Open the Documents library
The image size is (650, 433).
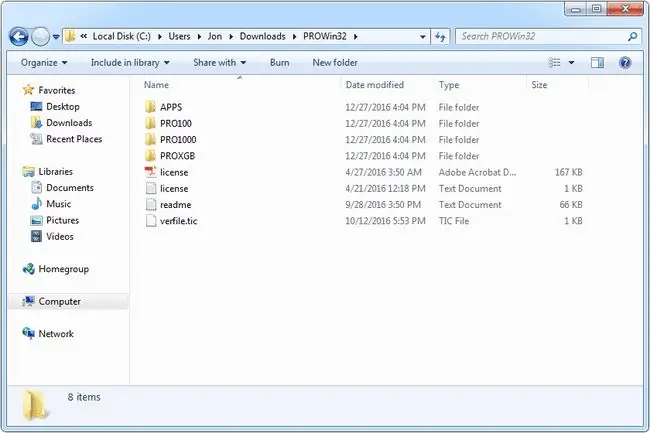click(x=70, y=188)
